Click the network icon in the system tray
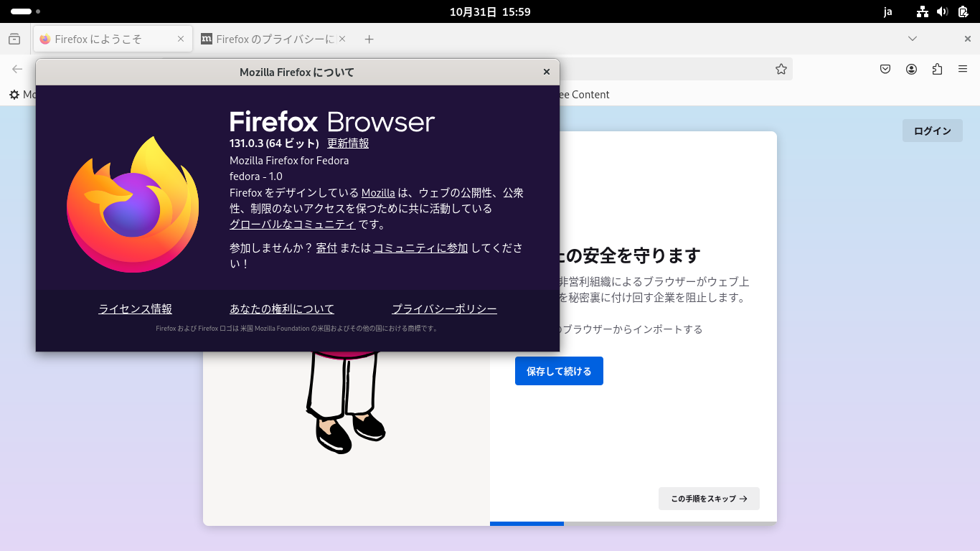 click(x=923, y=11)
